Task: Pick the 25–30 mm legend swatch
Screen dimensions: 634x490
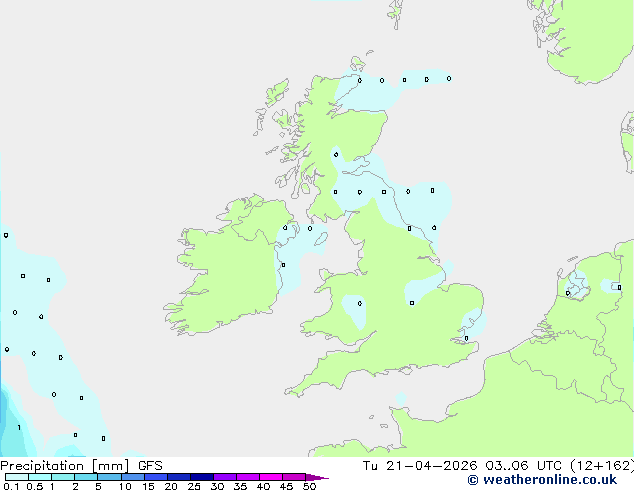Action: coord(202,477)
